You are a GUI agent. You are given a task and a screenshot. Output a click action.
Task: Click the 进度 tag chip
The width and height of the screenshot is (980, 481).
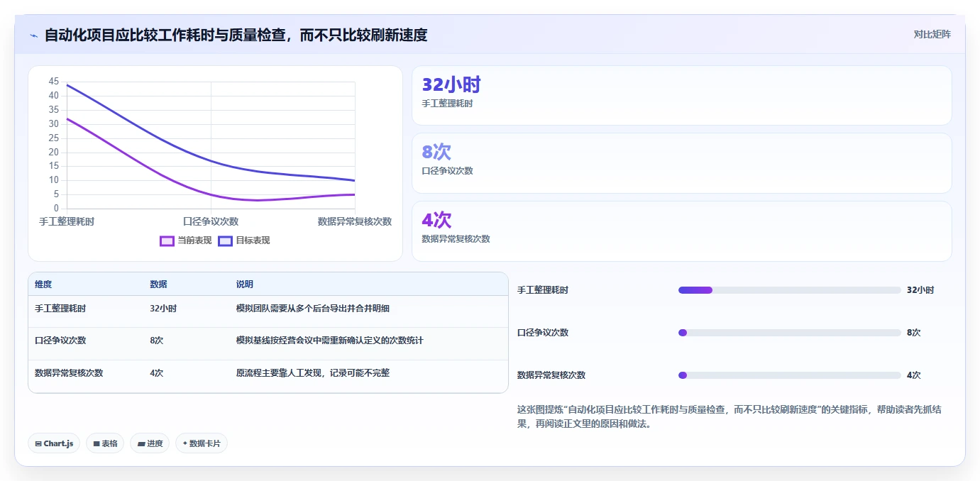[150, 443]
